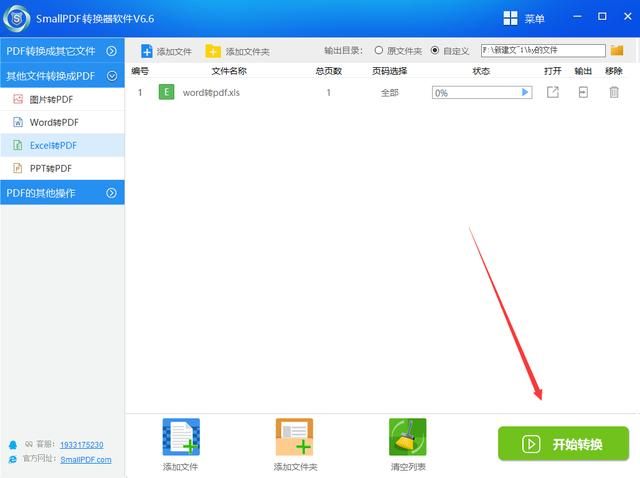Select Word转PDF in the sidebar
The image size is (640, 478).
(x=62, y=122)
